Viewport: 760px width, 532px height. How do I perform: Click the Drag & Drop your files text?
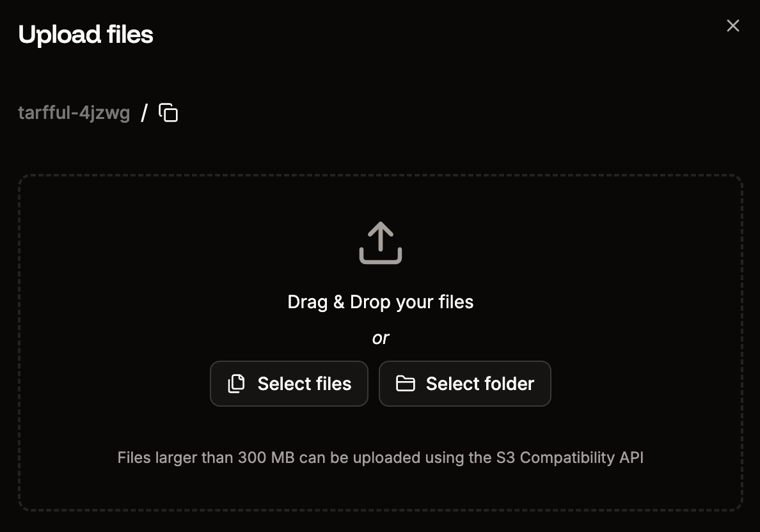pyautogui.click(x=380, y=301)
